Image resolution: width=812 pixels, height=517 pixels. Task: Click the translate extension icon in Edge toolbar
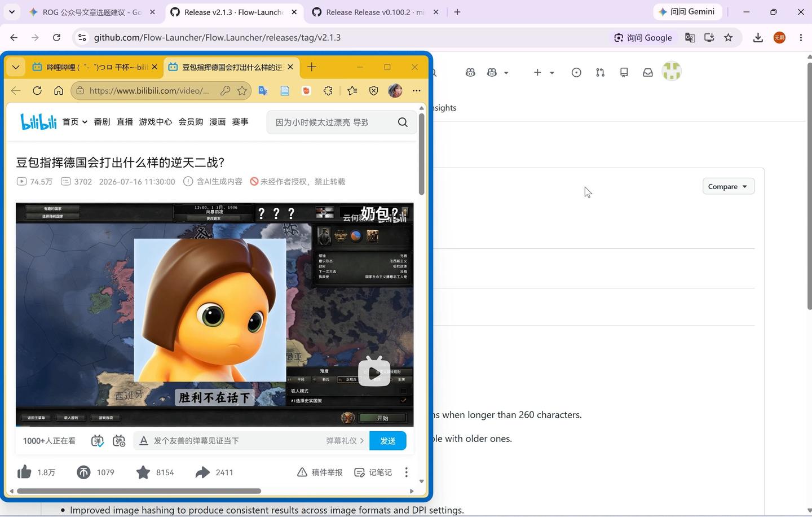point(263,90)
